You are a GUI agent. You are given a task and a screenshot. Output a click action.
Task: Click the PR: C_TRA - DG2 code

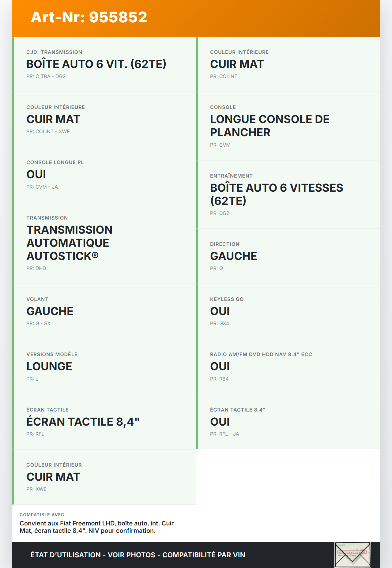pos(46,77)
